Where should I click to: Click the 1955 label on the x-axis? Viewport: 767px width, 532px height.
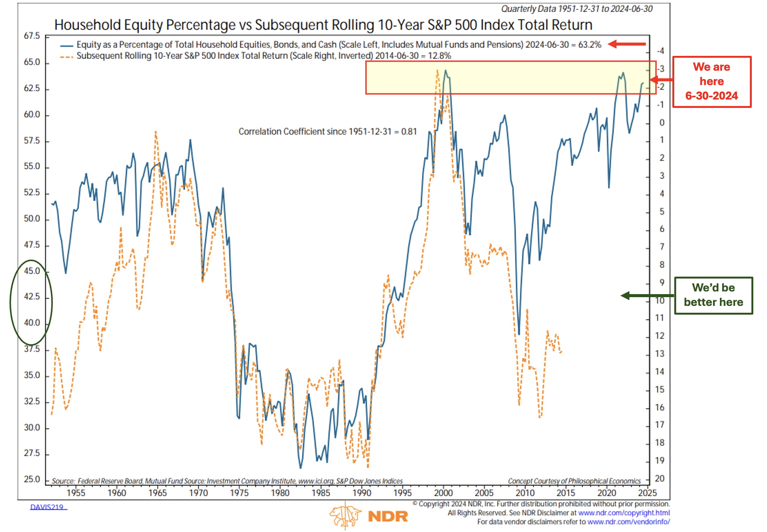76,493
